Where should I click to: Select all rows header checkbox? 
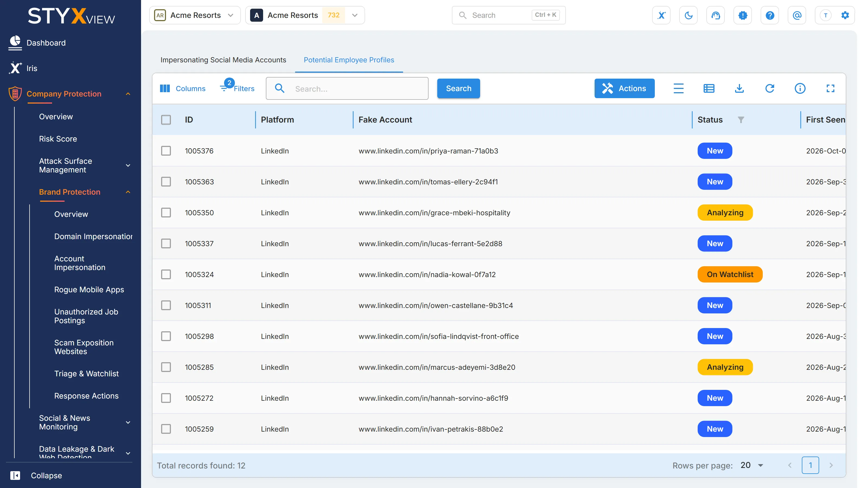[x=166, y=120]
